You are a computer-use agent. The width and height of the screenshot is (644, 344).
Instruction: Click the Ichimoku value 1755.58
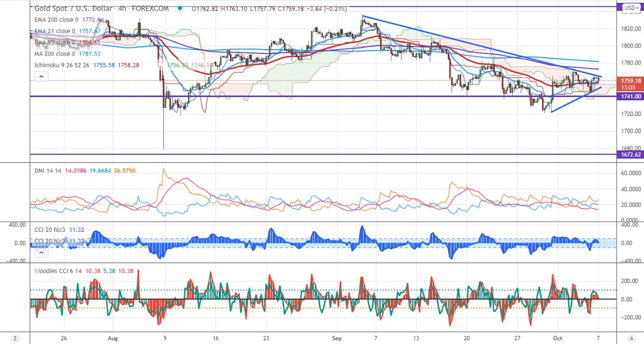coord(103,65)
